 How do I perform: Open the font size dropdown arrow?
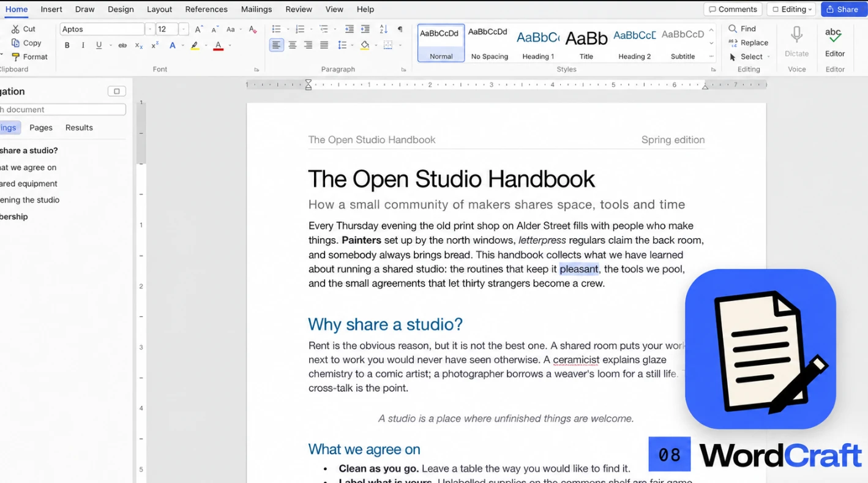point(183,29)
